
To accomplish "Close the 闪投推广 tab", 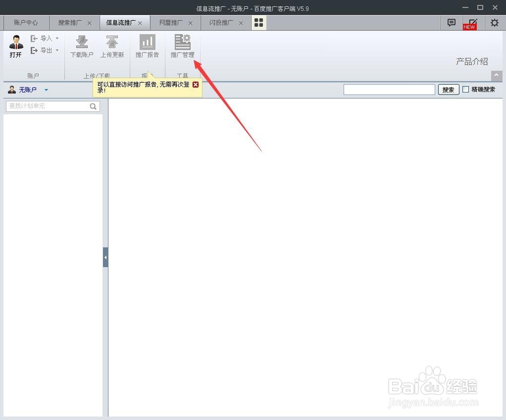I will [241, 23].
